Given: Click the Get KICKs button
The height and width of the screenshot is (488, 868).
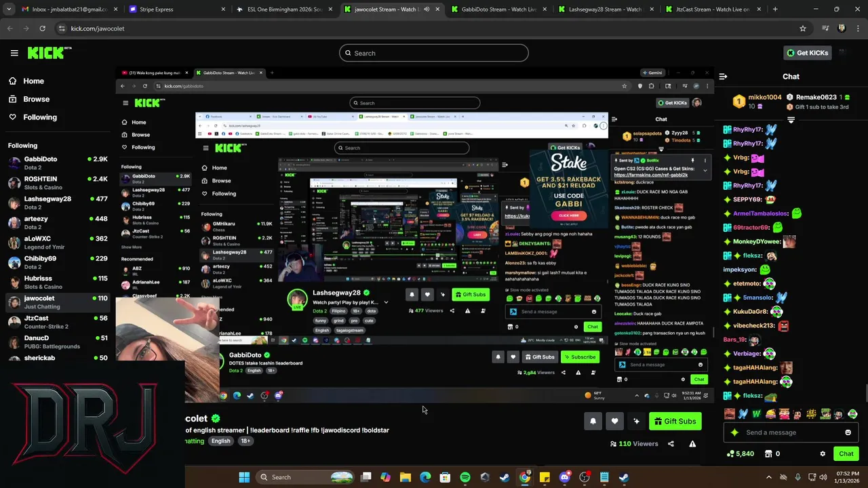Looking at the screenshot, I should (x=807, y=53).
